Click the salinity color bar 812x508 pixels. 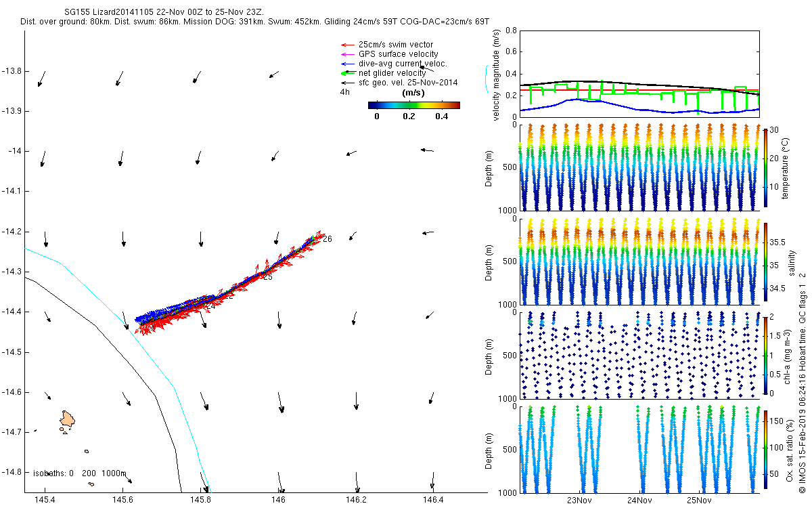[x=765, y=261]
